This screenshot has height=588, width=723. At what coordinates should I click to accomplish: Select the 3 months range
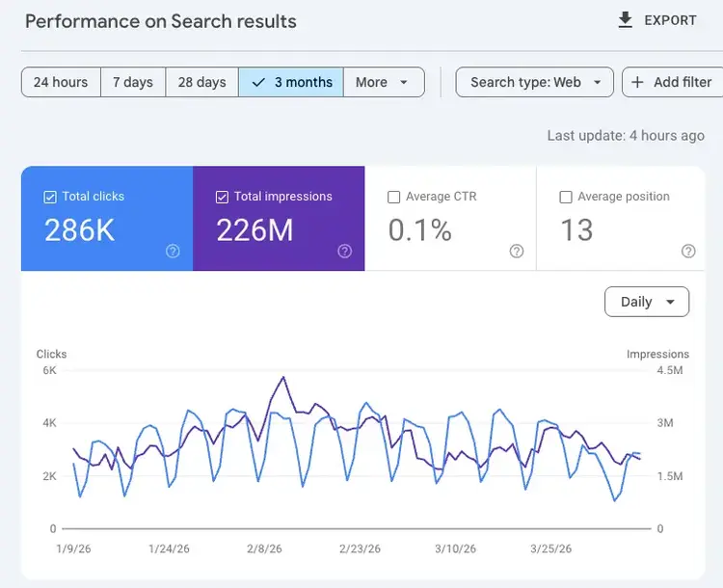291,82
